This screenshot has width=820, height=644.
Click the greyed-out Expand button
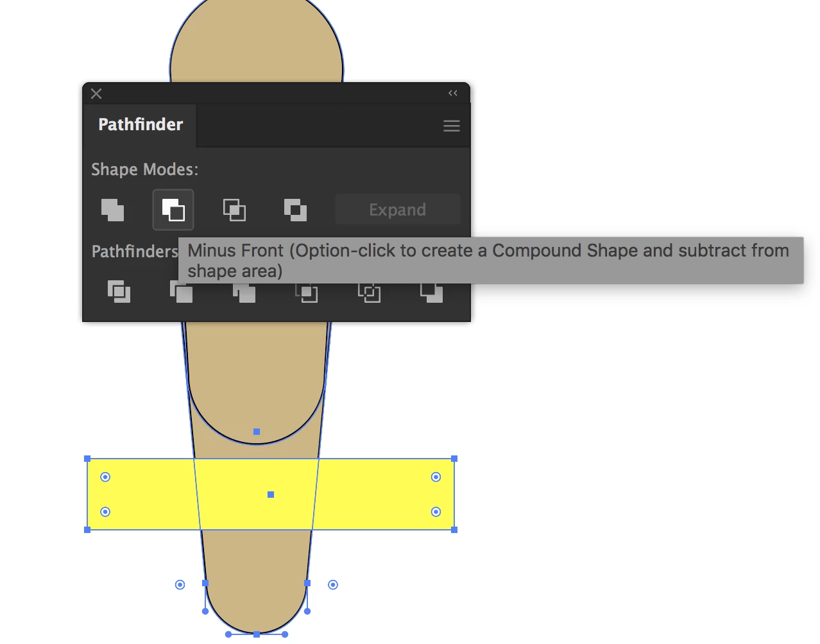[x=398, y=210]
